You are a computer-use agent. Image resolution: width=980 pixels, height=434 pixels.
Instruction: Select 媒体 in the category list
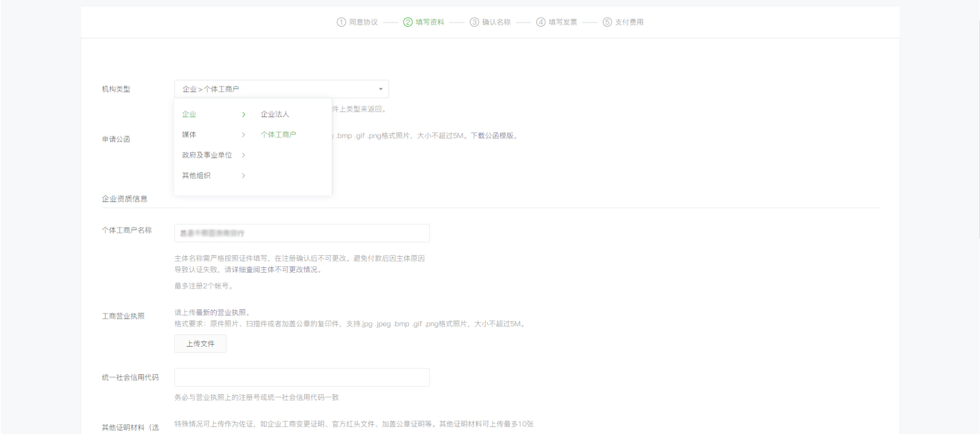pyautogui.click(x=189, y=135)
